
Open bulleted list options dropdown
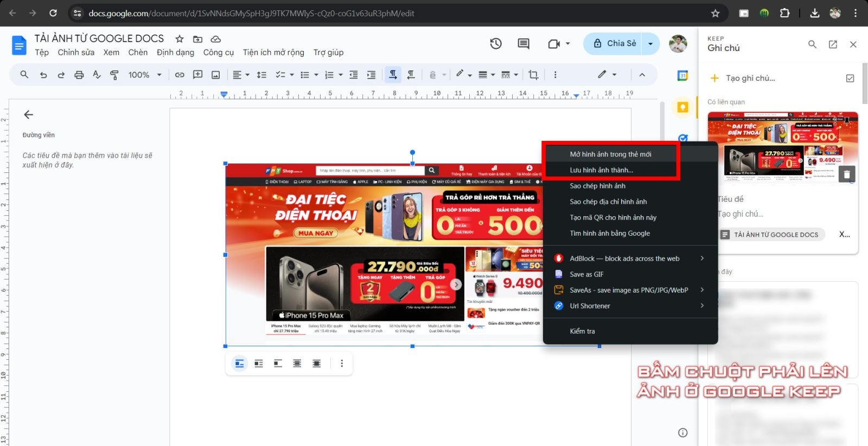(309, 75)
